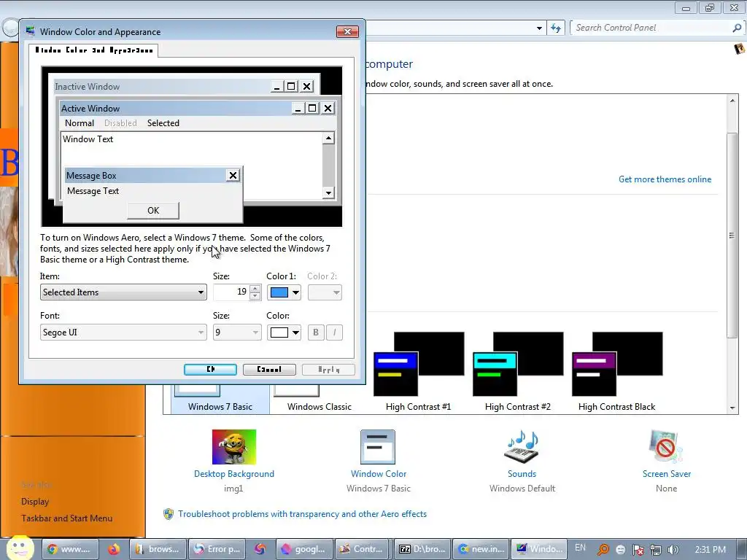Select the High Contrast #2 theme

[x=518, y=371]
